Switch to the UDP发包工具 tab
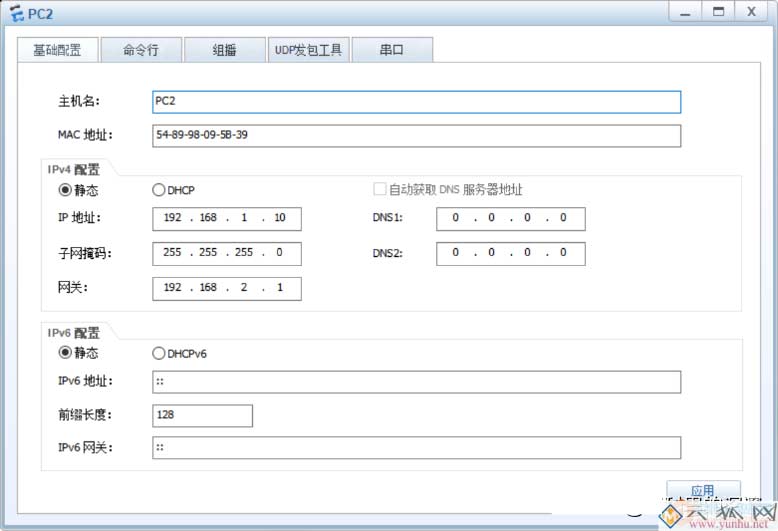This screenshot has width=778, height=531. pos(308,50)
